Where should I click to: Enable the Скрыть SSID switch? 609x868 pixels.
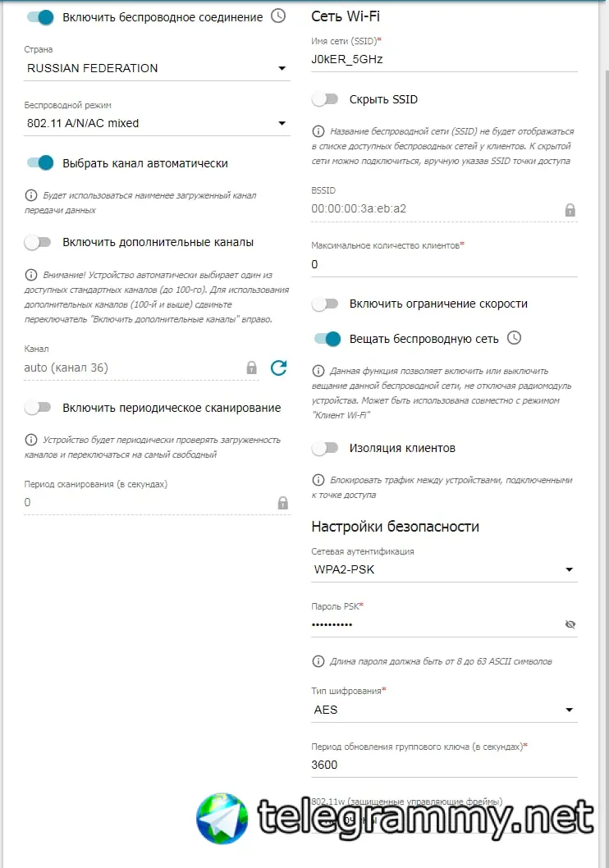pyautogui.click(x=325, y=99)
